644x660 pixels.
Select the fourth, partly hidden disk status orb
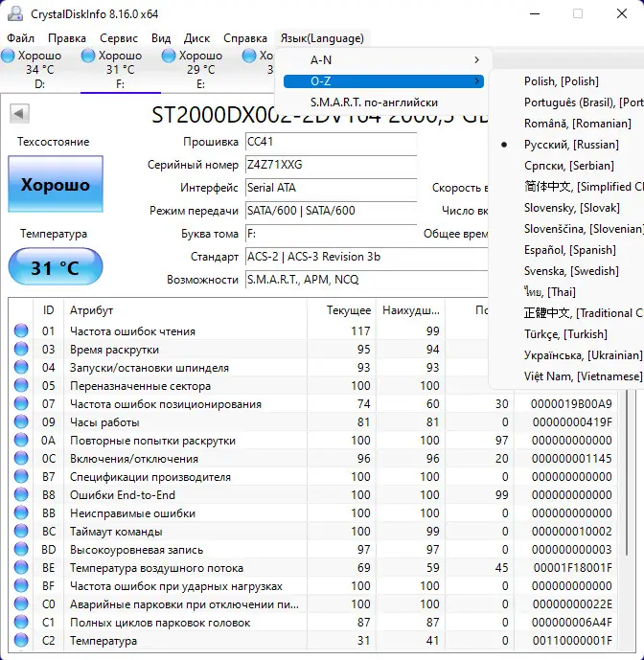(x=249, y=56)
